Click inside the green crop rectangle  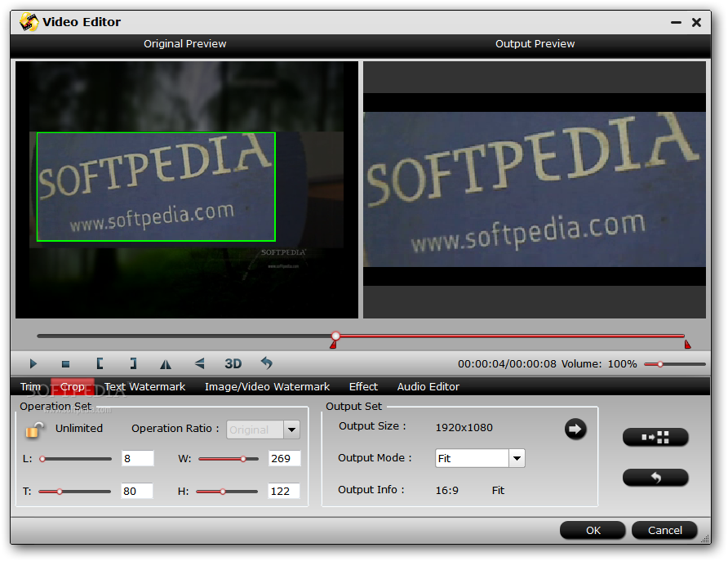[156, 187]
